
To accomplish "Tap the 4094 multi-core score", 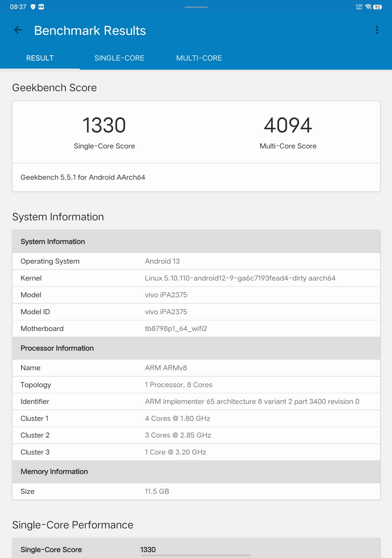I will (x=288, y=125).
